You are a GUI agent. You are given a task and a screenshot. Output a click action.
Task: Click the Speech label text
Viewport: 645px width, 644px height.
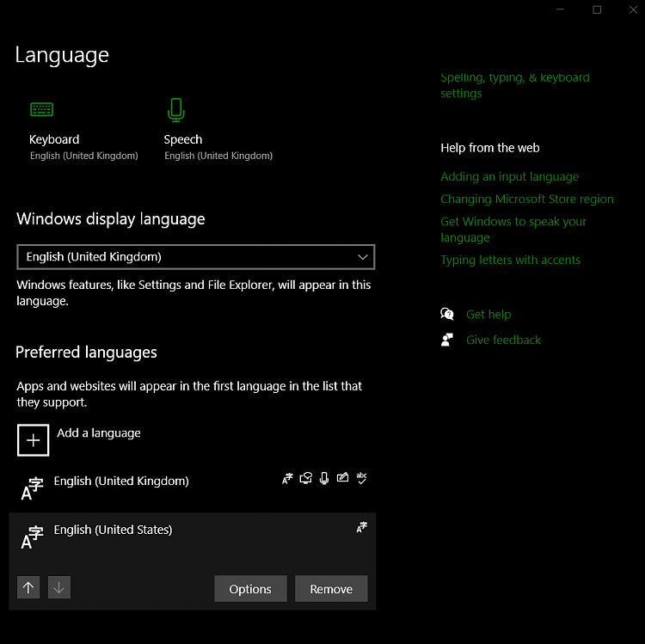click(x=183, y=139)
